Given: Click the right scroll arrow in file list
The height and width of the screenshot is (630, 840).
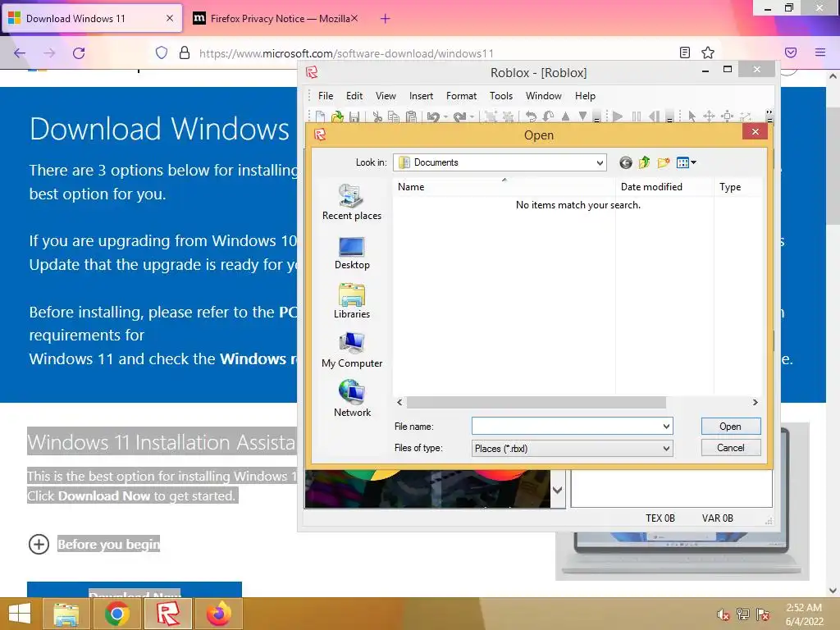Looking at the screenshot, I should click(x=755, y=402).
